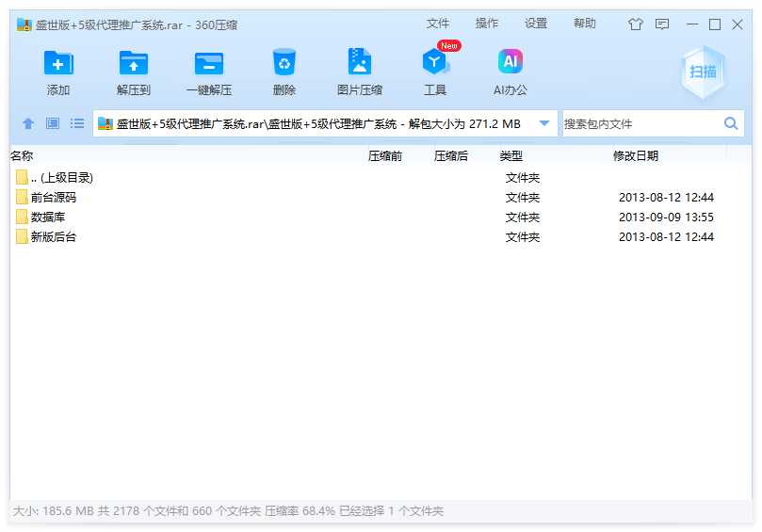Maximize the 360压缩 window
The image size is (762, 532).
(714, 24)
